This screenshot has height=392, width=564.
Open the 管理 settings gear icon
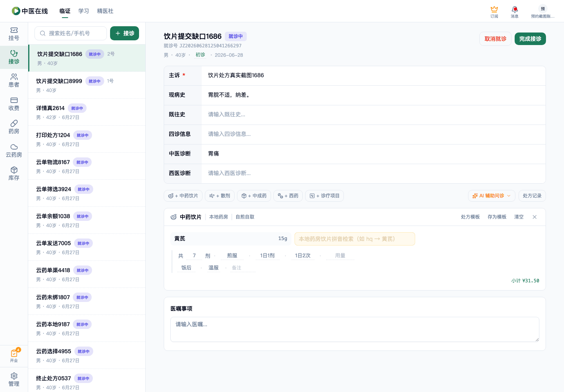[14, 379]
